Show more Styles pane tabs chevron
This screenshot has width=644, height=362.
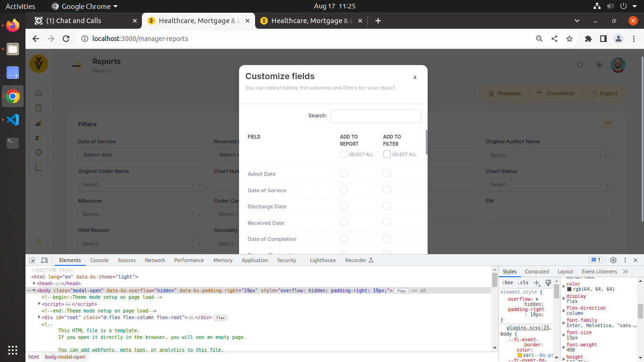pyautogui.click(x=626, y=271)
